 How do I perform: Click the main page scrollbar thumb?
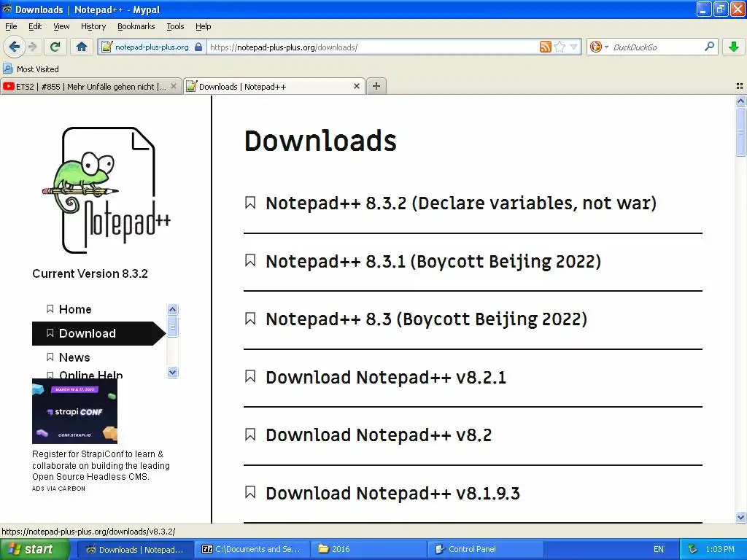(740, 131)
